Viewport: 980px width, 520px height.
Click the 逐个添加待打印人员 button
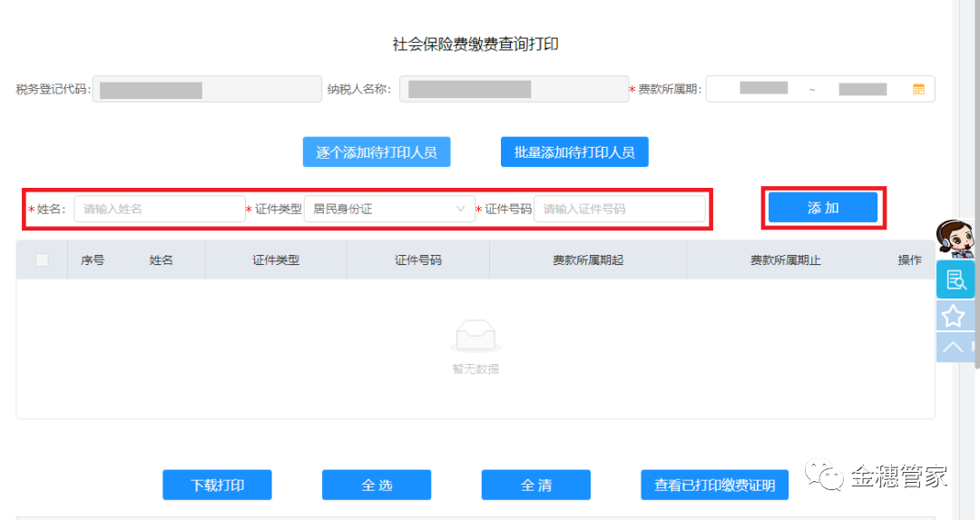[x=377, y=152]
